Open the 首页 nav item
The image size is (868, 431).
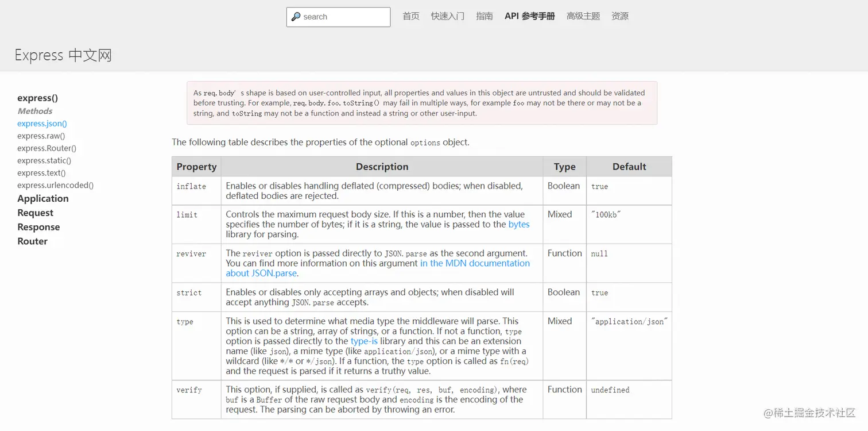pos(411,16)
